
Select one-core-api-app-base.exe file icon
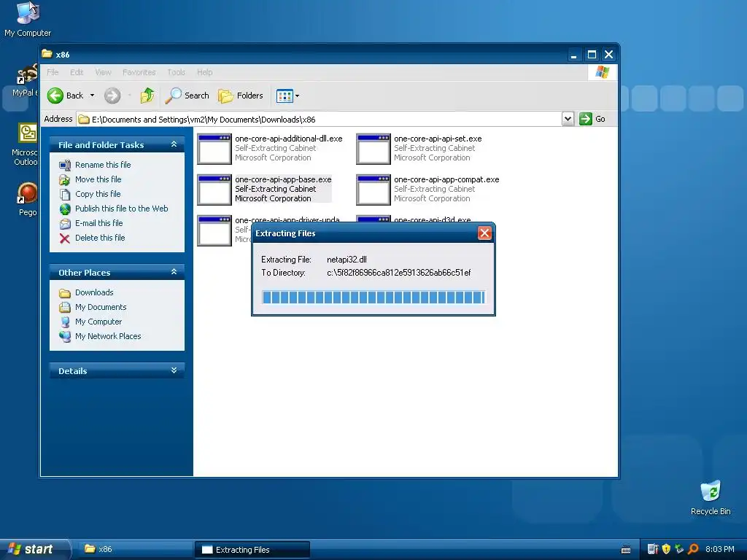click(214, 190)
